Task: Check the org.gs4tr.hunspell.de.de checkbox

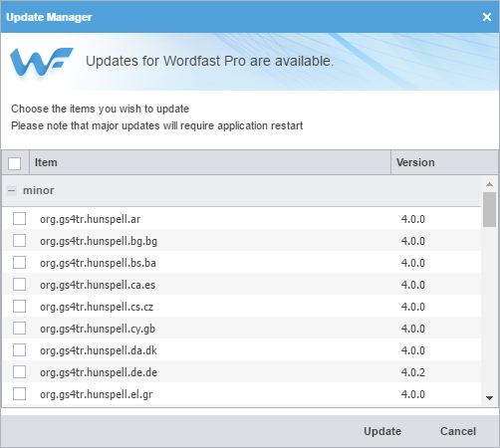Action: (19, 372)
